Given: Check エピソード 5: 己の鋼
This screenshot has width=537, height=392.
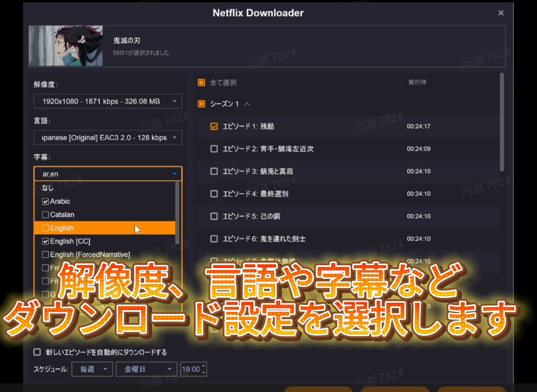Looking at the screenshot, I should click(214, 216).
